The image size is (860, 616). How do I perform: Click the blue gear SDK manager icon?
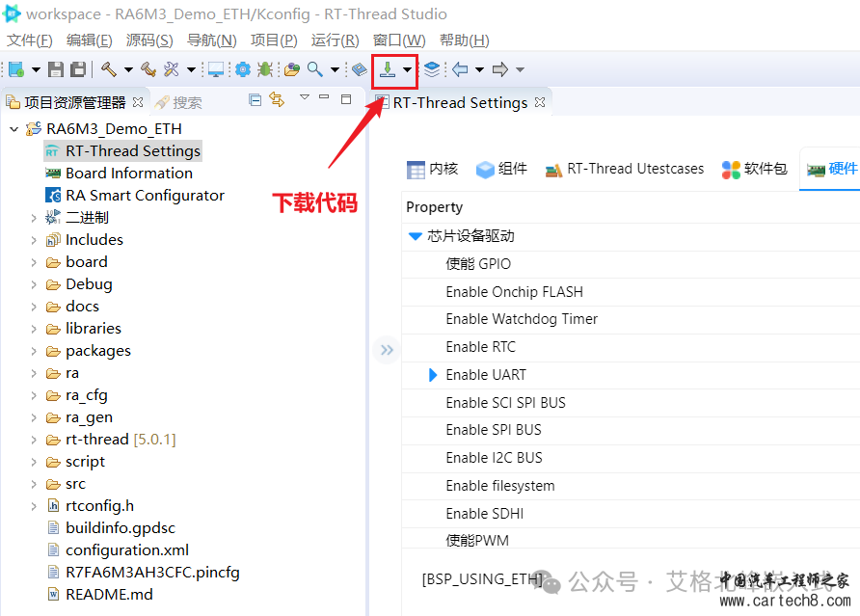click(243, 69)
